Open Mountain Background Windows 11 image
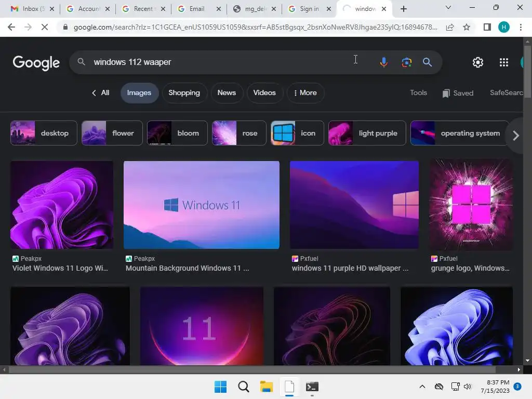Image resolution: width=532 pixels, height=399 pixels. (202, 205)
